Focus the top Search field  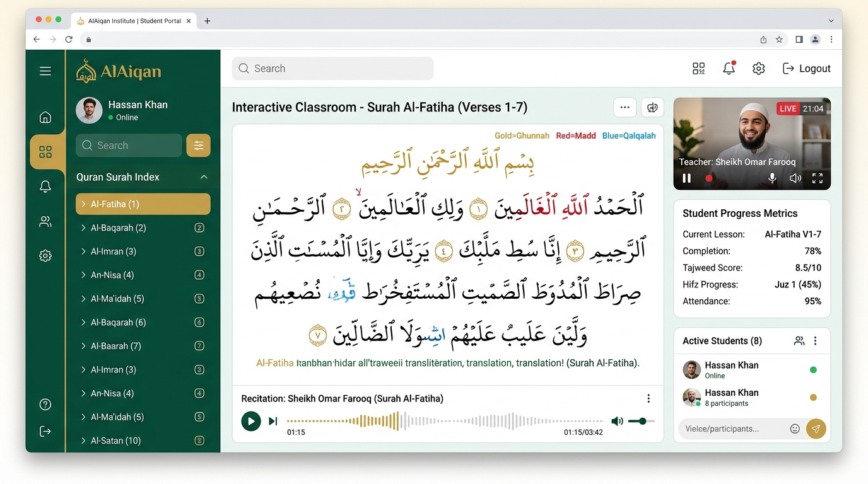click(x=333, y=69)
